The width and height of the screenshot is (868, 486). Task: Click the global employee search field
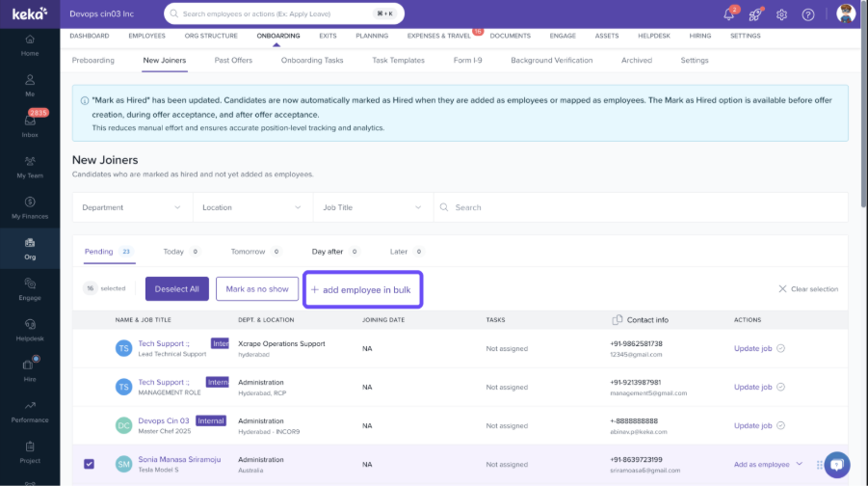tap(284, 13)
